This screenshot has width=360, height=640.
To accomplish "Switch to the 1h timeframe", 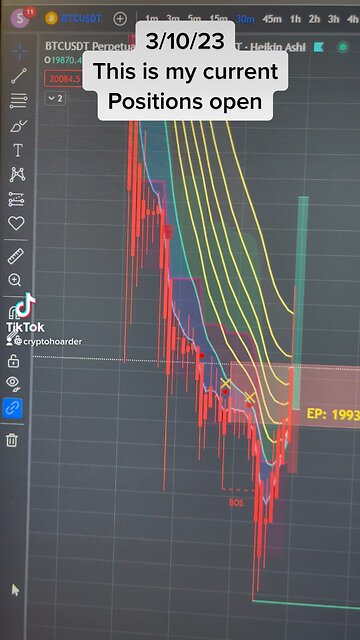I will point(295,19).
